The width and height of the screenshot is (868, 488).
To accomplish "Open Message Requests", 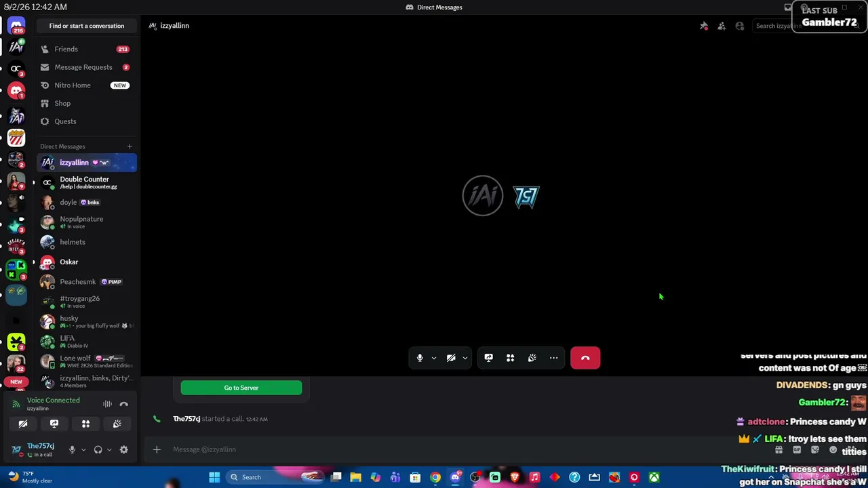I will click(86, 67).
